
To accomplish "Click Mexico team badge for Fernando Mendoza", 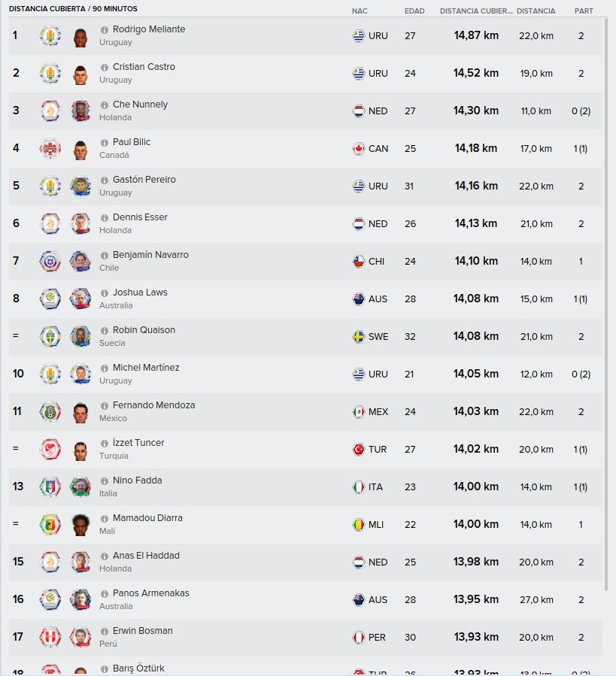I will [x=50, y=412].
